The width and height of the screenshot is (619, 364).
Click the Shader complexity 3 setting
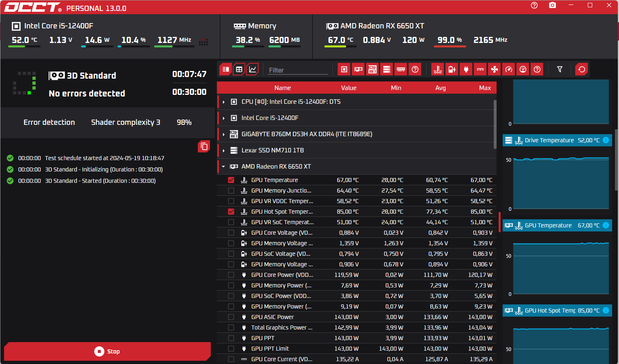(x=126, y=122)
